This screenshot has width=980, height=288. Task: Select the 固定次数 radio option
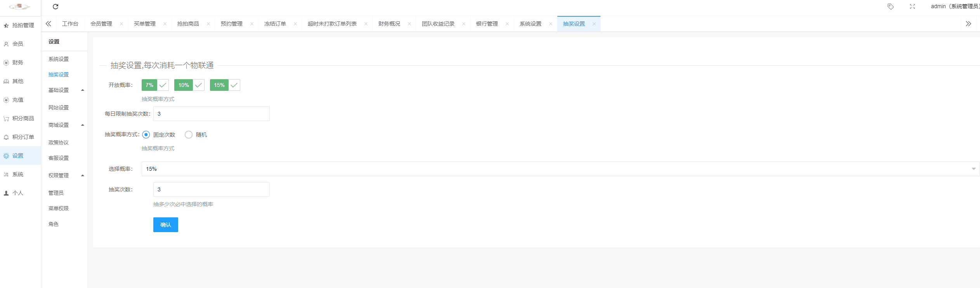click(x=146, y=135)
